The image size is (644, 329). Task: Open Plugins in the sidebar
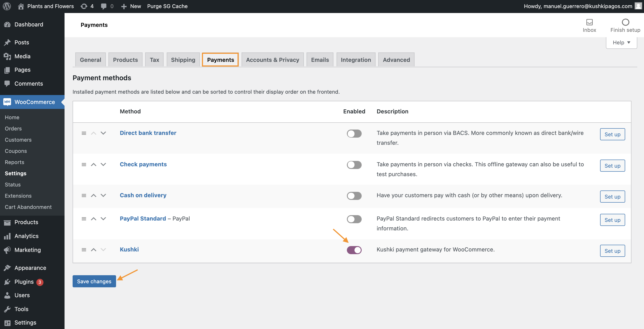[x=24, y=282]
